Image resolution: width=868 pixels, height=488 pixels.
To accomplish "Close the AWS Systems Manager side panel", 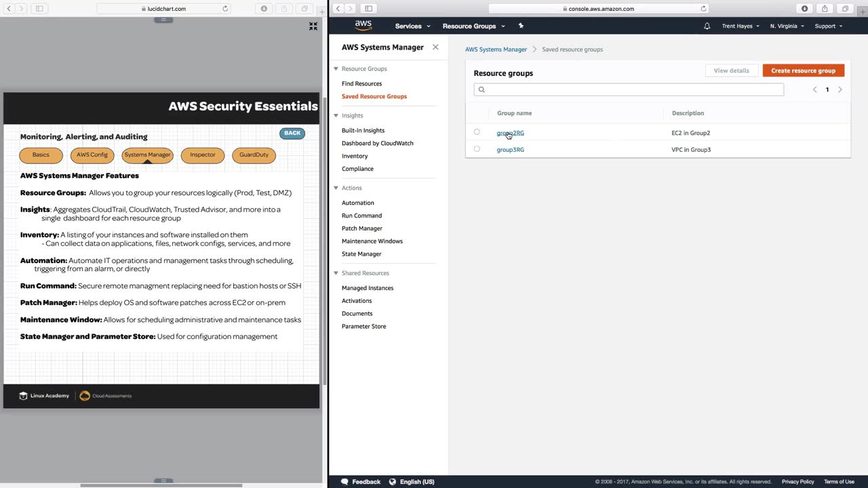I will [435, 47].
